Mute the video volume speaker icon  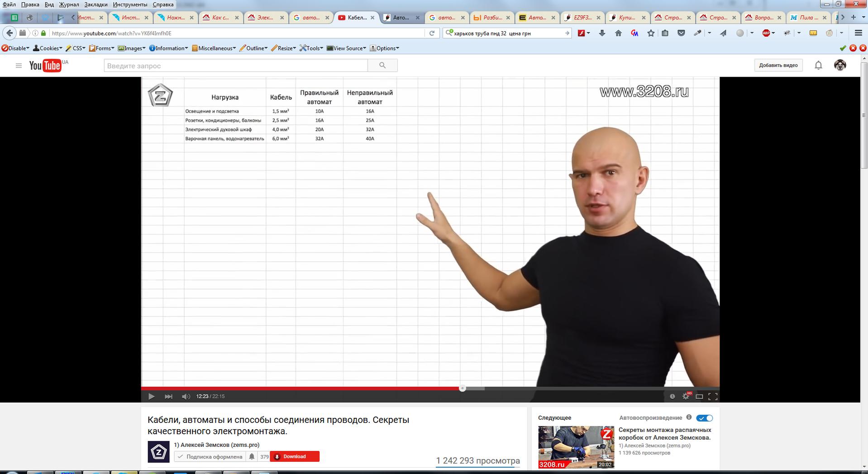point(186,397)
